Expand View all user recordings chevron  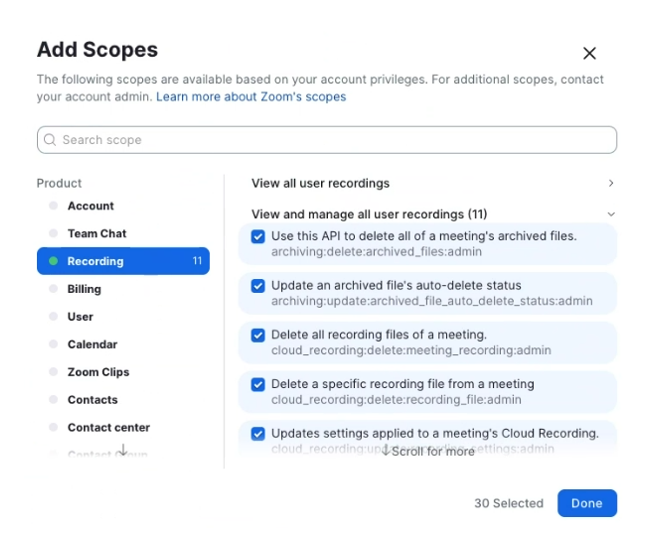click(x=611, y=183)
